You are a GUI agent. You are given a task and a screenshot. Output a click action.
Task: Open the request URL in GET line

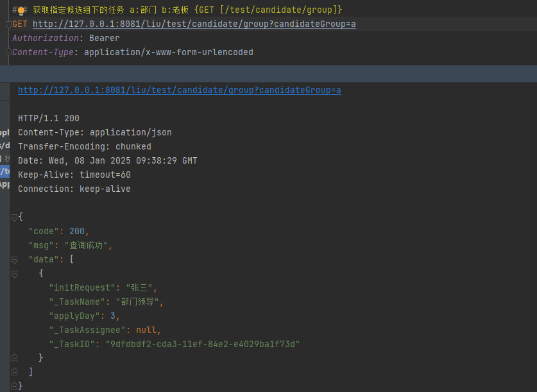(194, 24)
